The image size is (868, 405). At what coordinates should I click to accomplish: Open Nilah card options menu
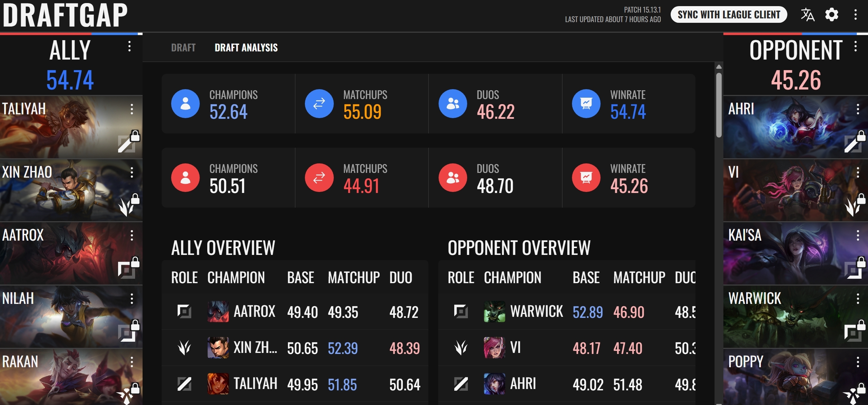click(132, 299)
